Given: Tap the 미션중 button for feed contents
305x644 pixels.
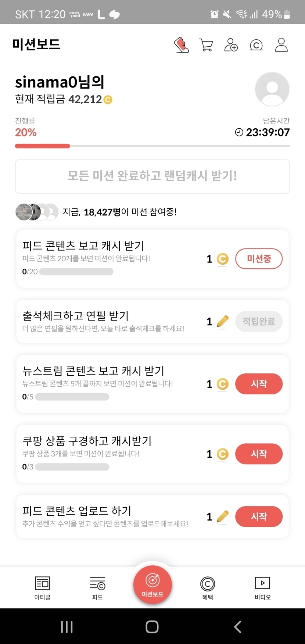Looking at the screenshot, I should pyautogui.click(x=259, y=259).
